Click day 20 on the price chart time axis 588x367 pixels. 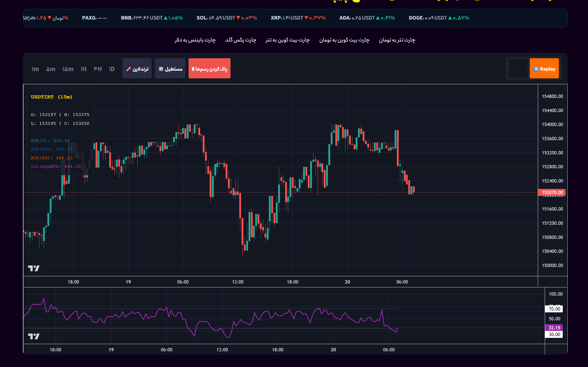[347, 282]
